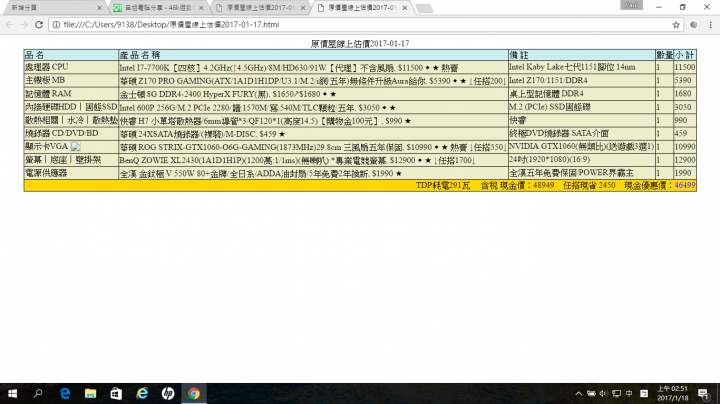Close the 自組電腦分享 tab
Screen dimensions: 720x404
click(x=201, y=8)
